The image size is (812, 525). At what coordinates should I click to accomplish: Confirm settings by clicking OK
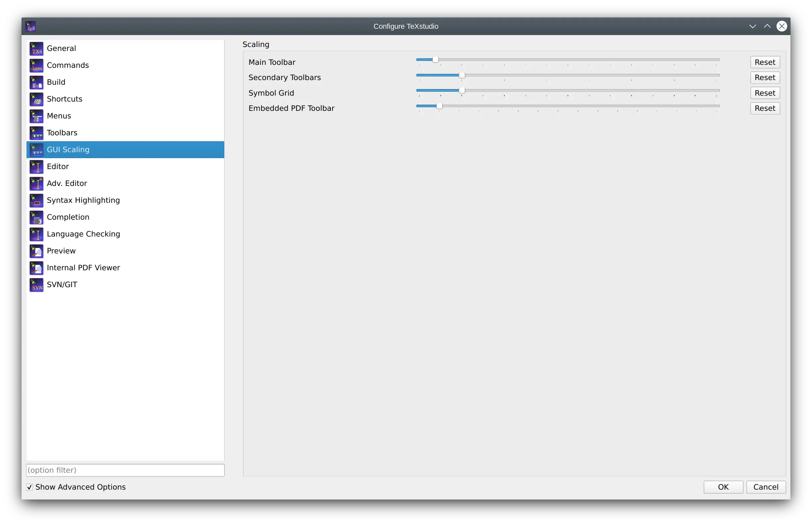coord(723,487)
